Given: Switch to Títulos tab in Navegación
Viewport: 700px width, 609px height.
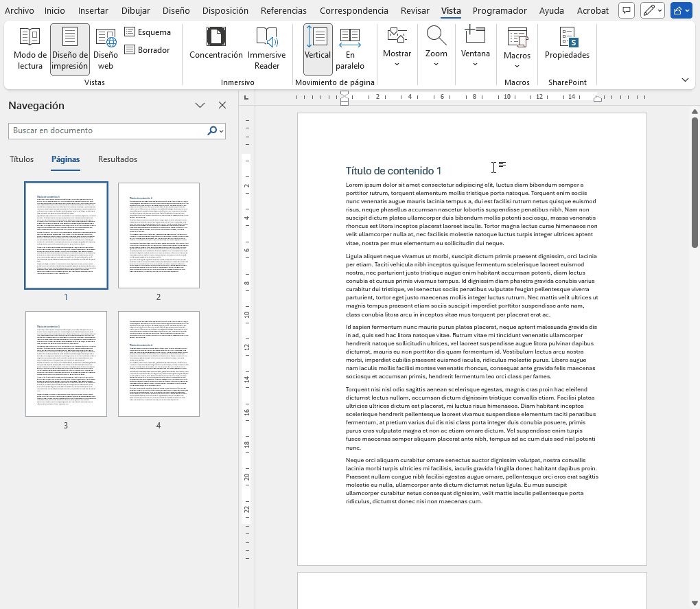Looking at the screenshot, I should tap(22, 159).
